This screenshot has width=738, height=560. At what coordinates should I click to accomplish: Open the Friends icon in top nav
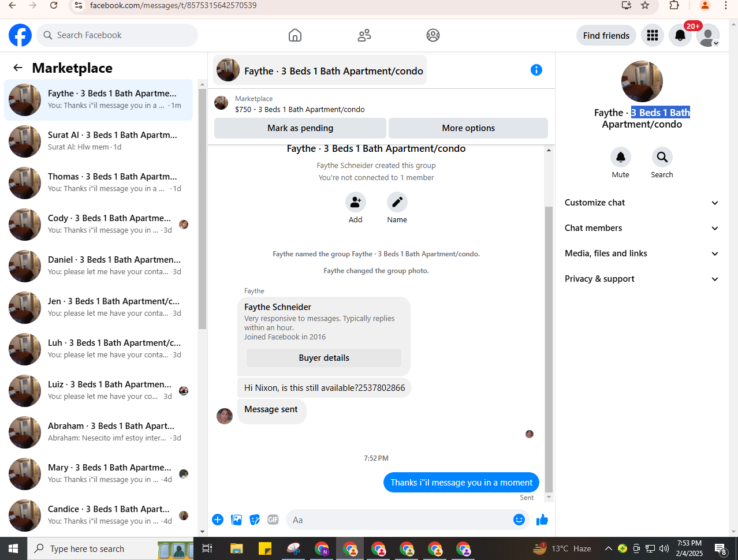pos(364,35)
